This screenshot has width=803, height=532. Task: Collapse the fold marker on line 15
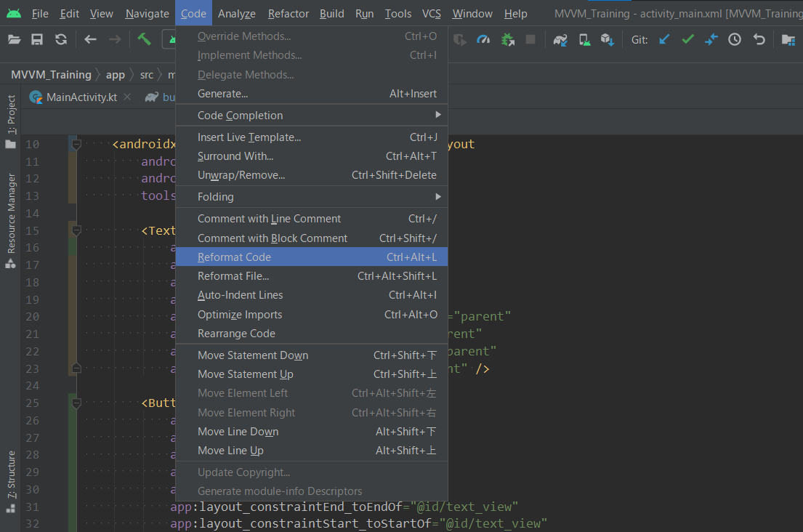pos(76,230)
